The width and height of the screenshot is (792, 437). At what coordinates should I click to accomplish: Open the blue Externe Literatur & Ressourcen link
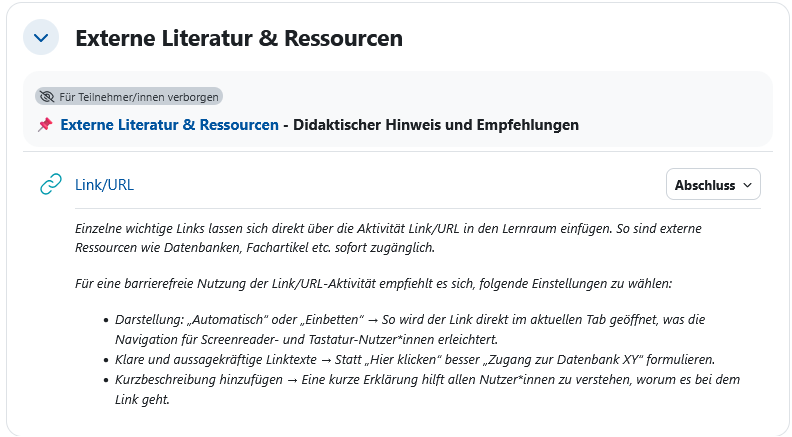[x=169, y=125]
